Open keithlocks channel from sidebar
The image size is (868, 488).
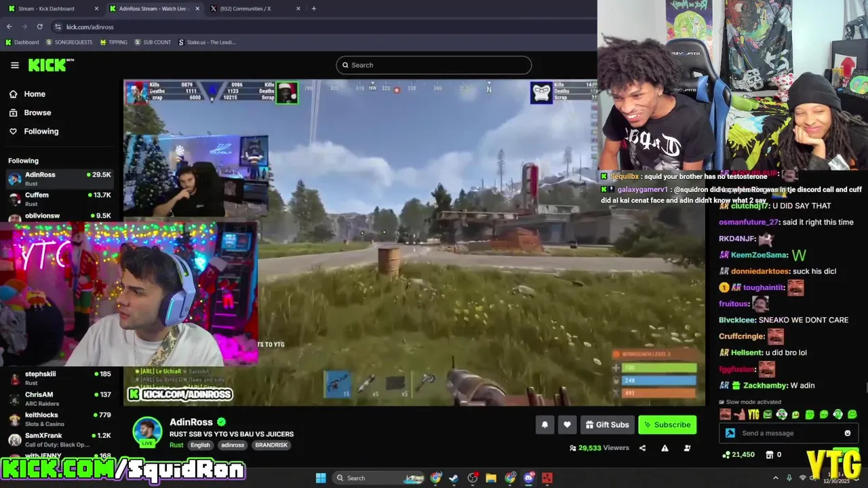60,419
